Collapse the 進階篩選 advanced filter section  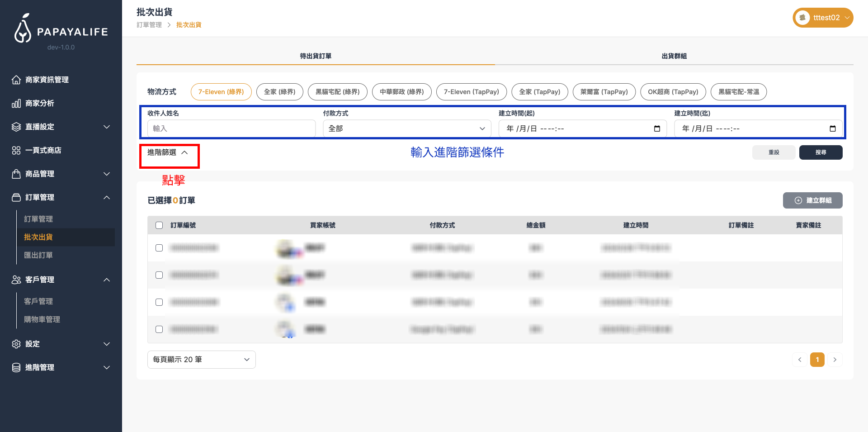[x=168, y=152]
